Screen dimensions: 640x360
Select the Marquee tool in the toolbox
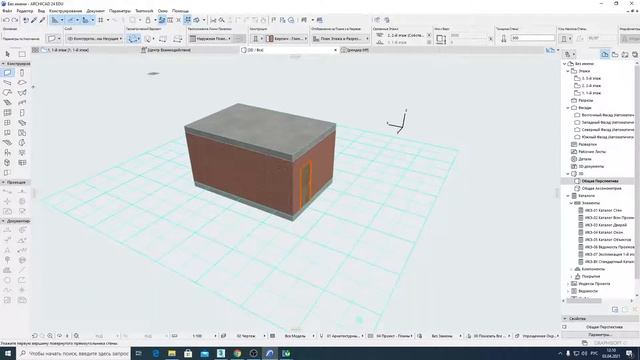tap(22, 54)
